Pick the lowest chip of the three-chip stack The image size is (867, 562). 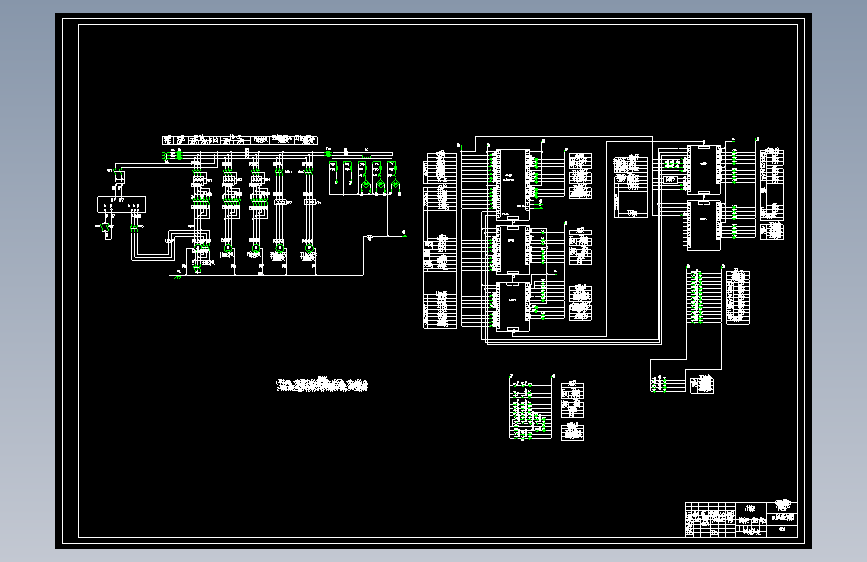point(512,306)
